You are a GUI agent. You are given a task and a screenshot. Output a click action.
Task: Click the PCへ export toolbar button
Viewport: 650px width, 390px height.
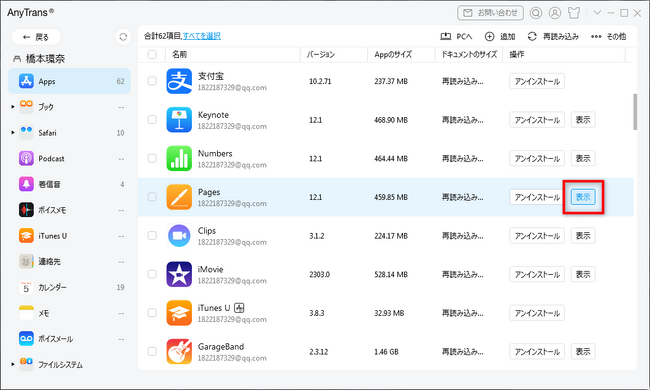click(x=456, y=36)
